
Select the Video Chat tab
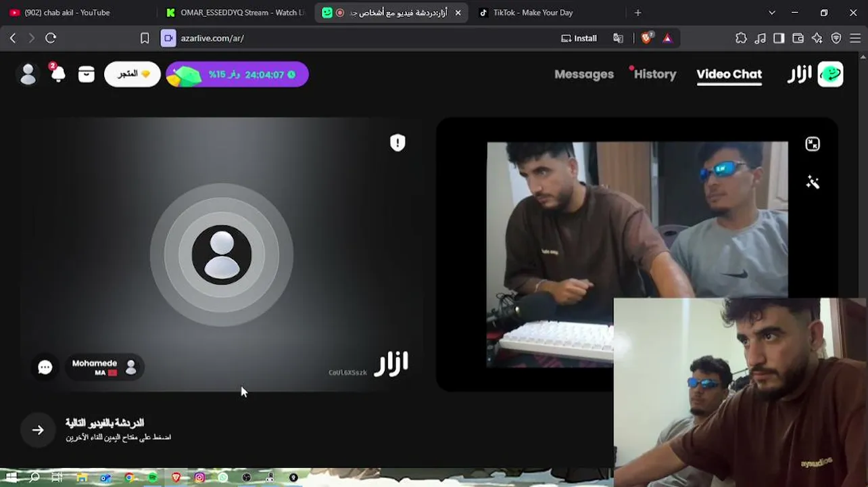[x=729, y=74]
